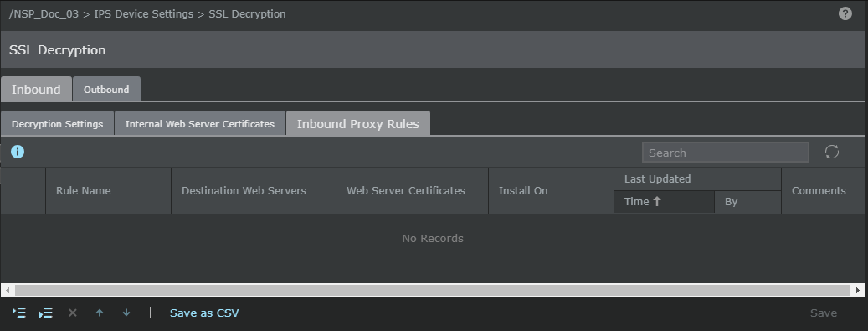This screenshot has height=331, width=868.
Task: Click the scrollbar left arrow
Action: (x=7, y=290)
